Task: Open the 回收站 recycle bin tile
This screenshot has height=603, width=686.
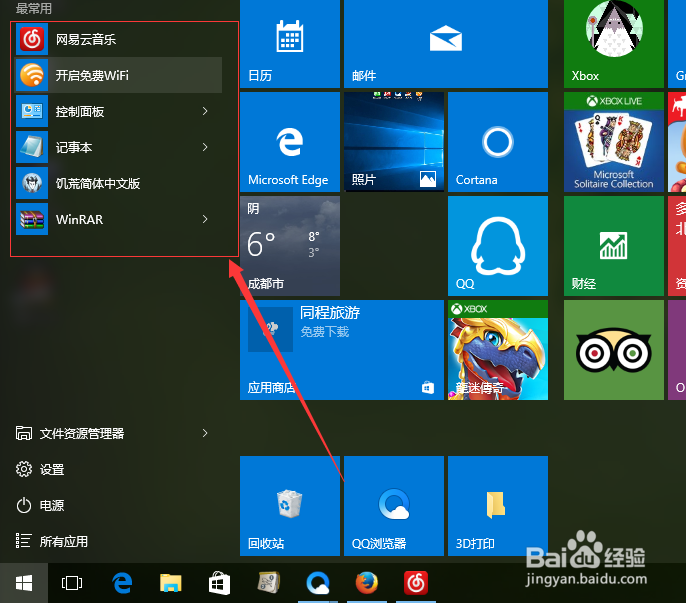Action: click(290, 506)
